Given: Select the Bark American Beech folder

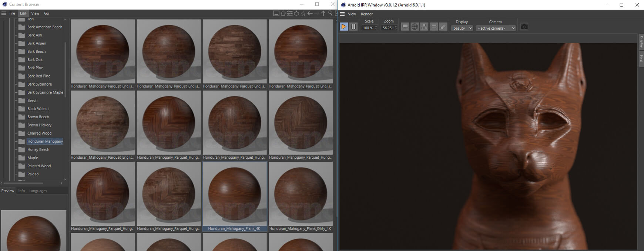Looking at the screenshot, I should [45, 27].
